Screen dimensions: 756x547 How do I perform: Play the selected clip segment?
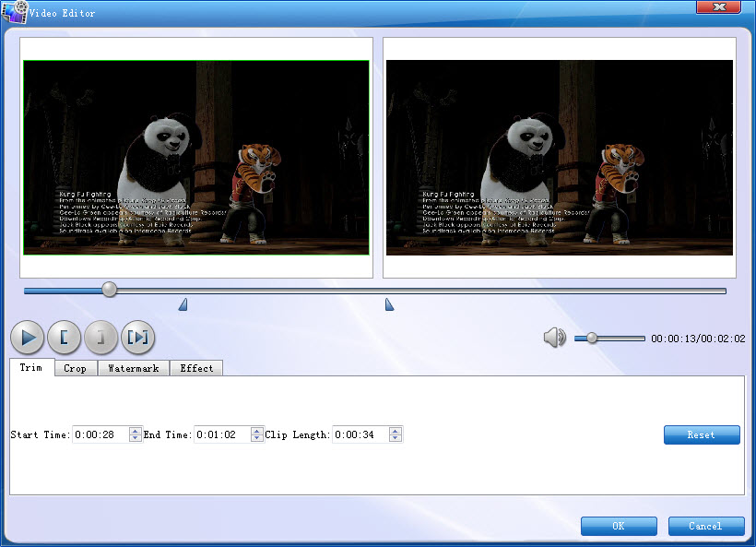pos(138,338)
